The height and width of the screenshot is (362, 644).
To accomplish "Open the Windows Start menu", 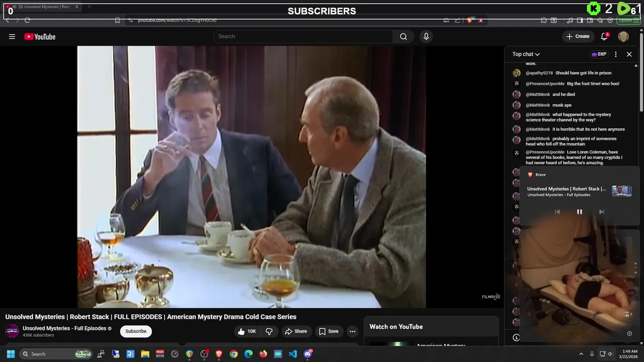I will coord(11,354).
